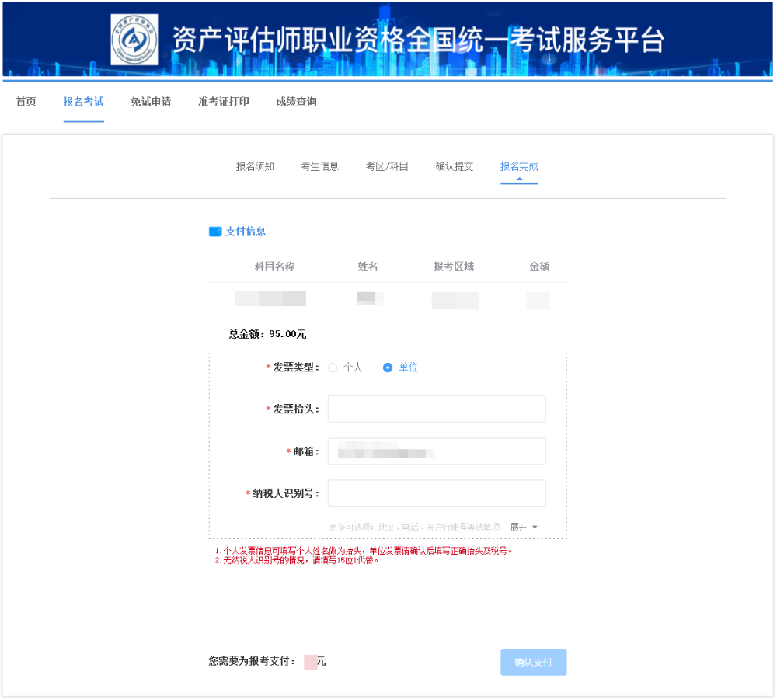
Task: Open the 报名考试 navigation menu
Action: [83, 101]
